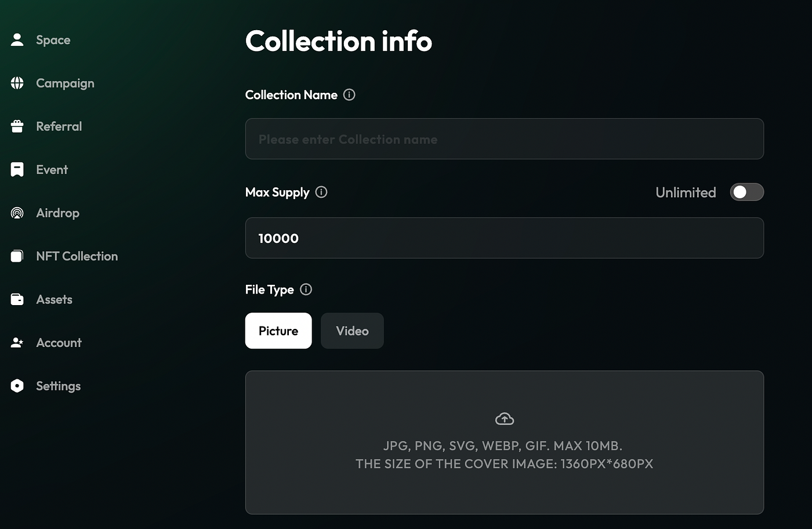Image resolution: width=812 pixels, height=529 pixels.
Task: Focus the Collection Name input field
Action: pos(504,139)
